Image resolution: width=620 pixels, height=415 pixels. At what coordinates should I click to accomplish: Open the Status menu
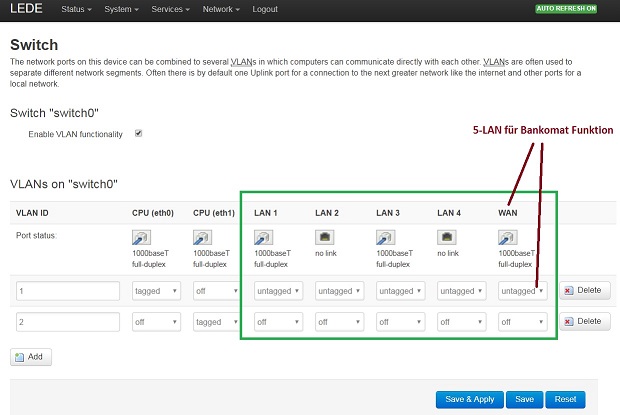76,9
